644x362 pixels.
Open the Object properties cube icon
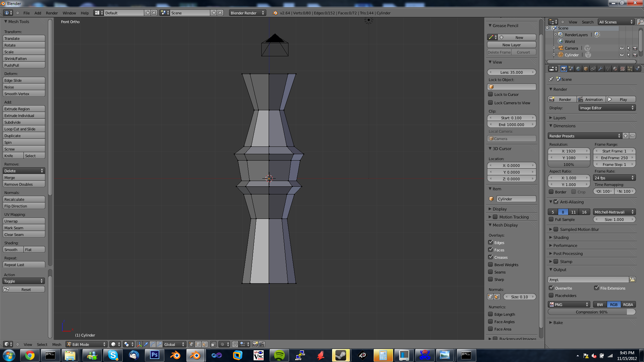click(x=586, y=69)
